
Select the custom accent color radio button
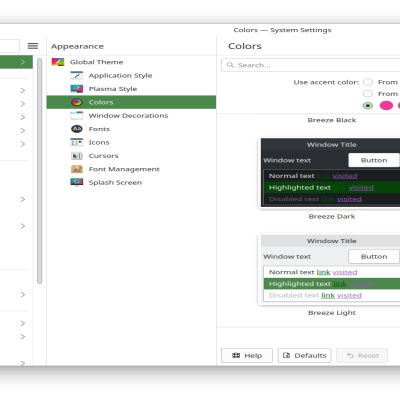coord(368,106)
